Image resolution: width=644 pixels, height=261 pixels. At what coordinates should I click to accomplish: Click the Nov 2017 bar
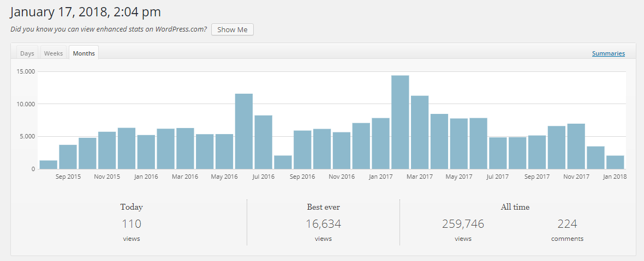point(576,146)
